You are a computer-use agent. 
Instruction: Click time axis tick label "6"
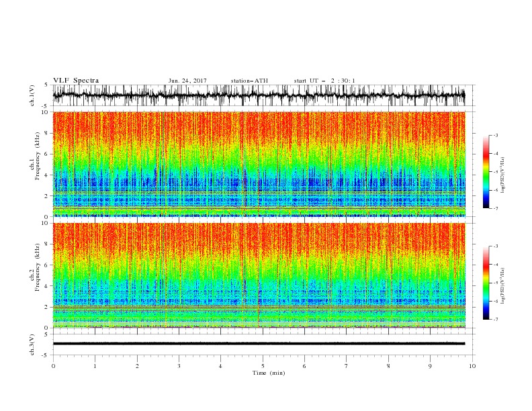[x=304, y=366]
